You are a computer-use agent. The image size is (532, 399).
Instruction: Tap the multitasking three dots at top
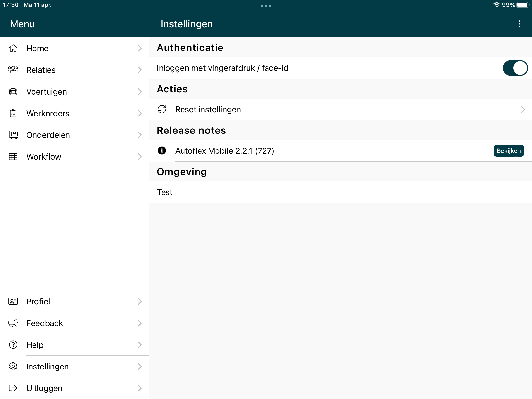click(266, 6)
